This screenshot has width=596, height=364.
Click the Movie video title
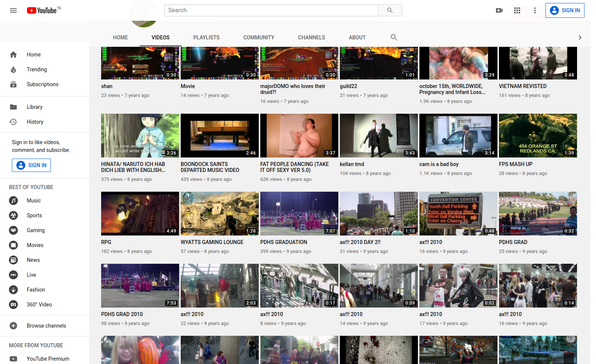click(188, 86)
